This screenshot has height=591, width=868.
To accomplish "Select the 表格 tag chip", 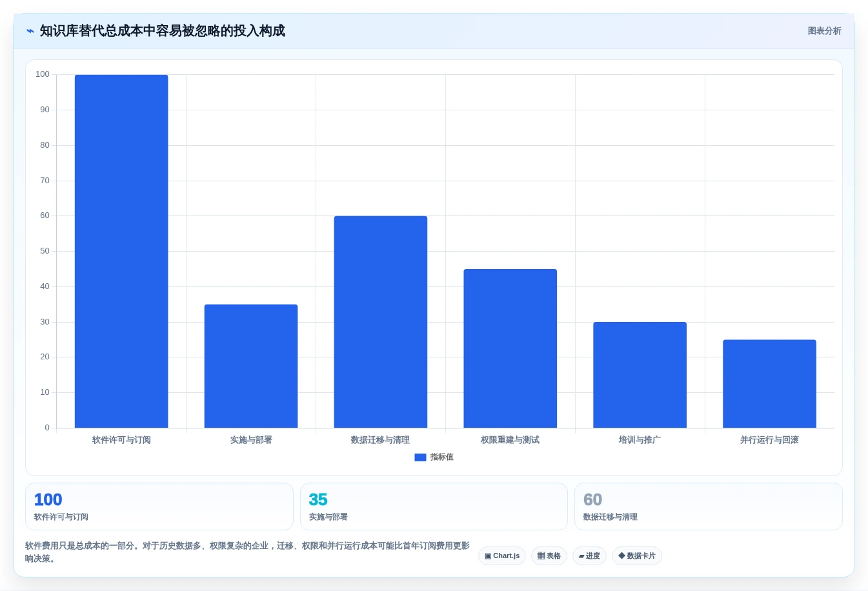I will point(549,556).
